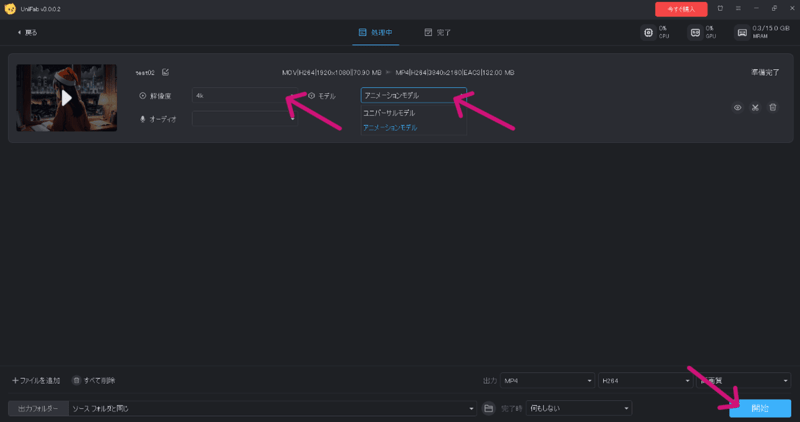Play the test02 video thumbnail
The height and width of the screenshot is (422, 800).
(66, 98)
